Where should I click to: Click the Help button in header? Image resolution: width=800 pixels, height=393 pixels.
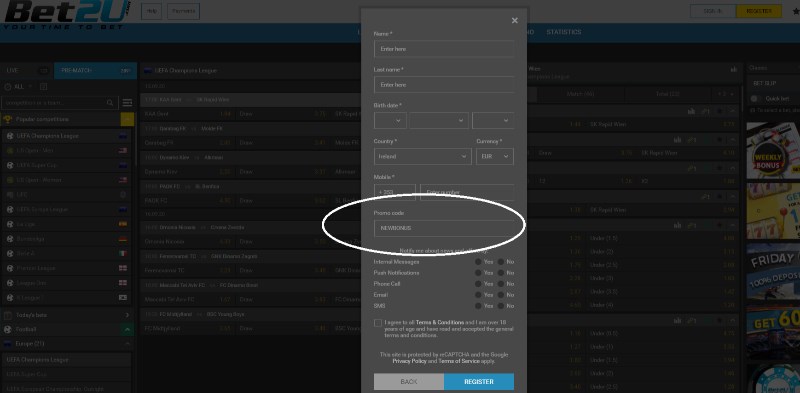pyautogui.click(x=151, y=11)
